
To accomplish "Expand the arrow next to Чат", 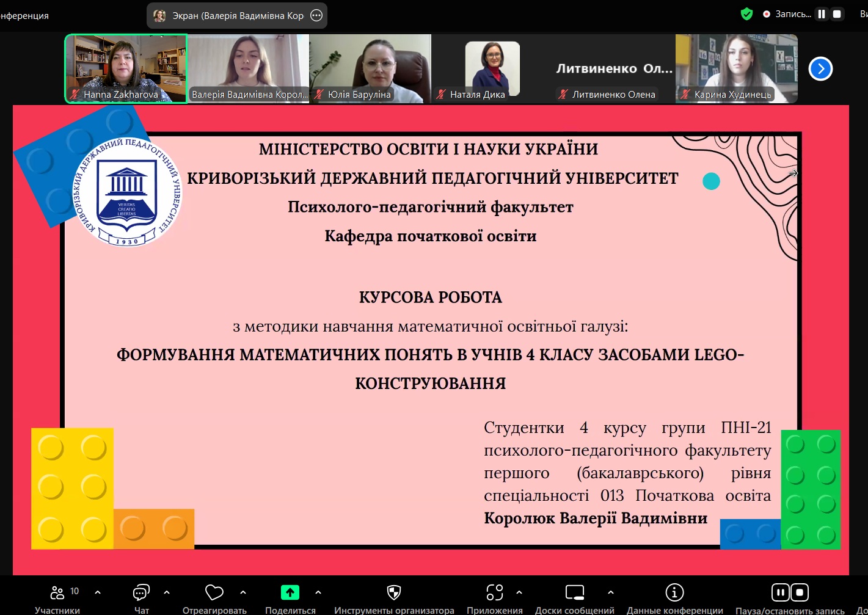I will [167, 592].
